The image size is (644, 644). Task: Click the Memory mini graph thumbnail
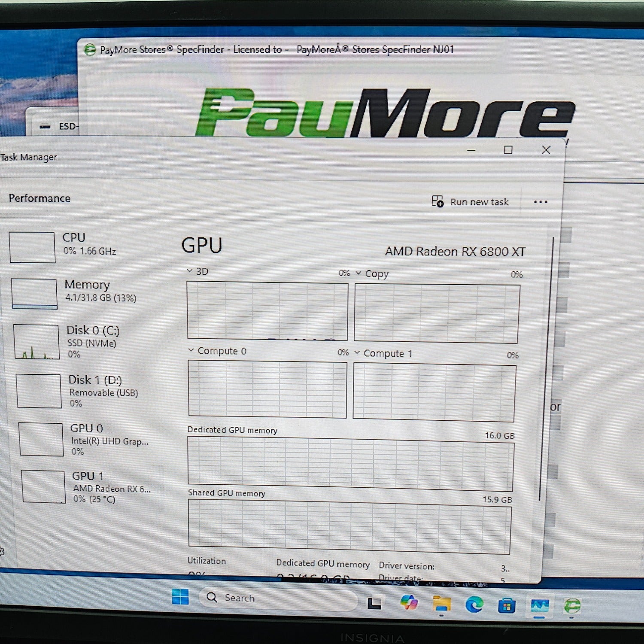pos(34,294)
